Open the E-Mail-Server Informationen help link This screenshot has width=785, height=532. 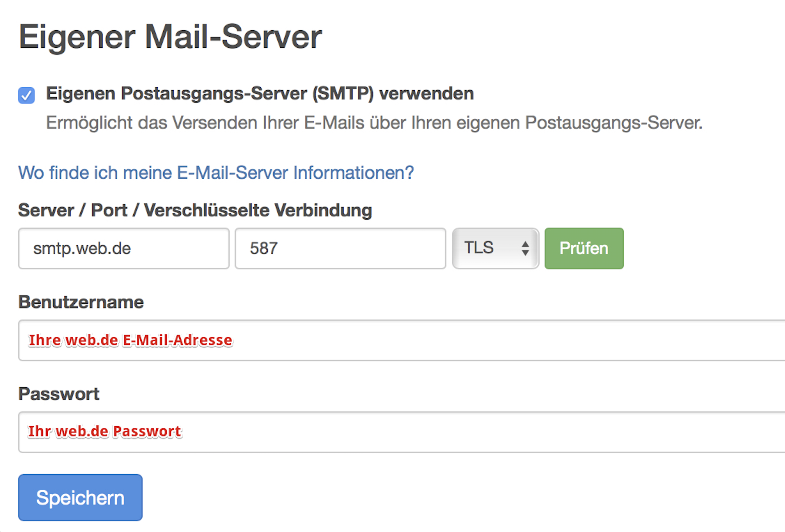coord(216,173)
